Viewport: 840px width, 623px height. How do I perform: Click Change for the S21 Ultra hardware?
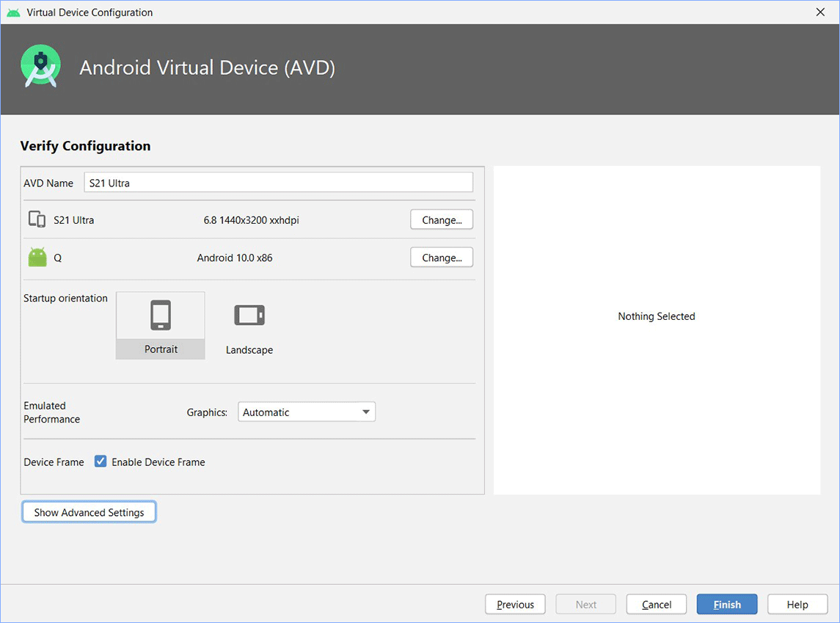[x=442, y=219]
